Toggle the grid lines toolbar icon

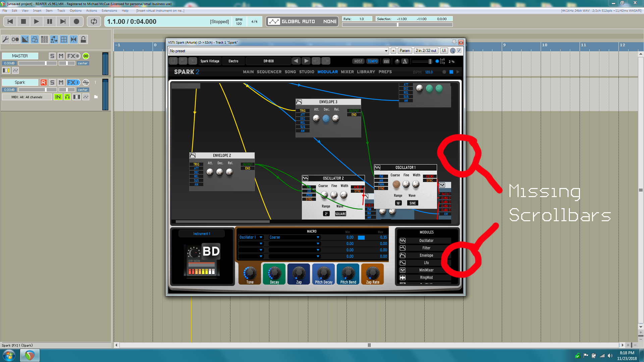[x=64, y=40]
